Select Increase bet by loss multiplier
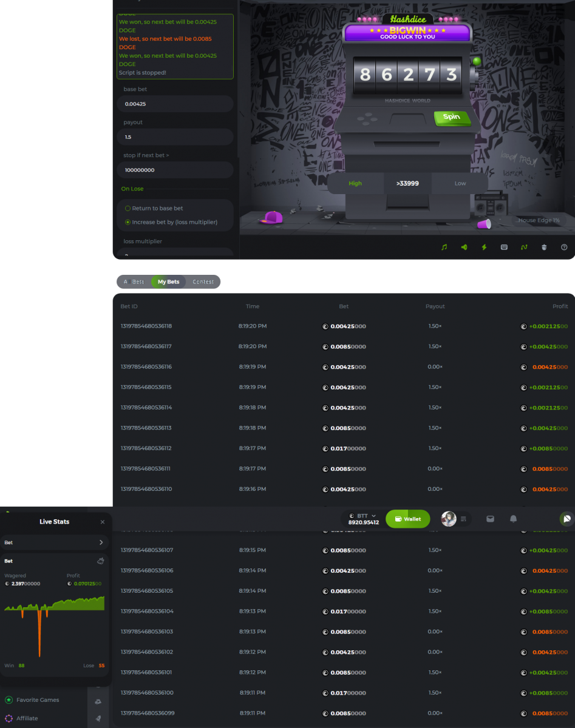Image resolution: width=575 pixels, height=728 pixels. coord(128,222)
